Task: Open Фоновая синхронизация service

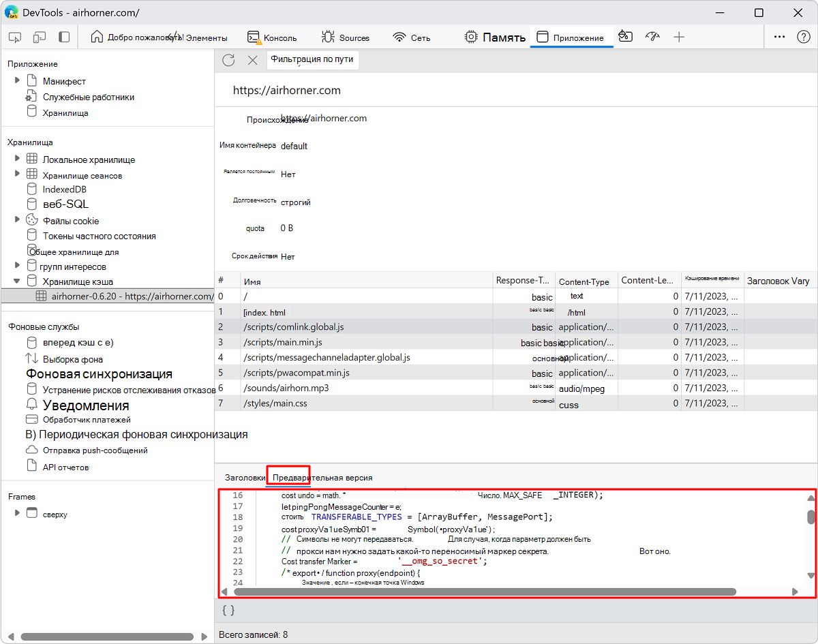Action: 99,374
